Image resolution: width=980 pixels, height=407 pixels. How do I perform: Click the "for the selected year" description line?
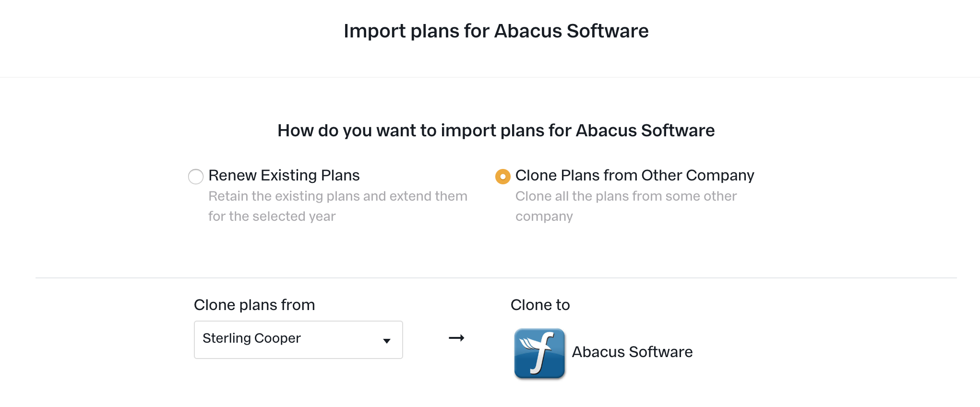tap(272, 216)
